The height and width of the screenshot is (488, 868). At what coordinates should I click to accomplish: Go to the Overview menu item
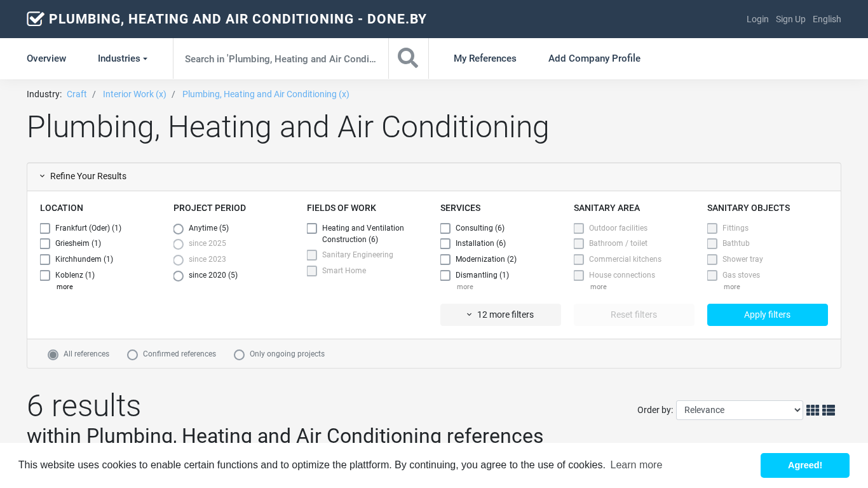click(46, 58)
